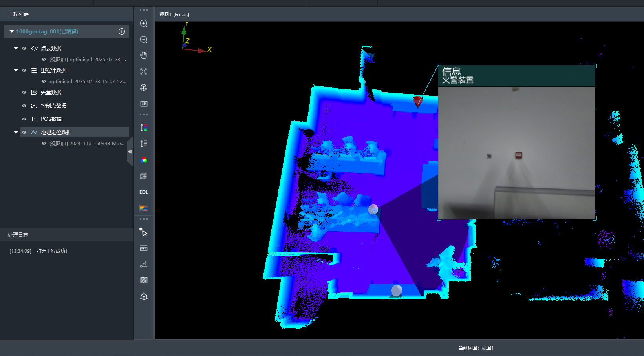Collapse the 地理定位数据 tree group
The width and height of the screenshot is (644, 356).
[x=16, y=133]
